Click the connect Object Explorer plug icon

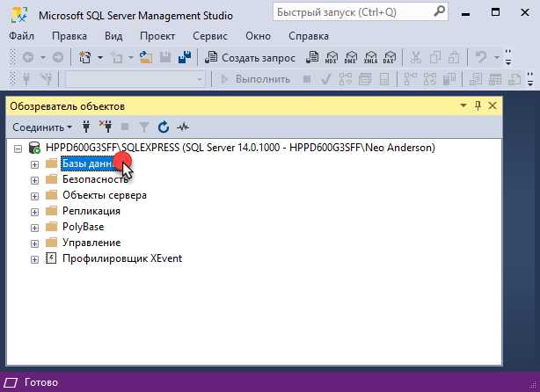[86, 127]
